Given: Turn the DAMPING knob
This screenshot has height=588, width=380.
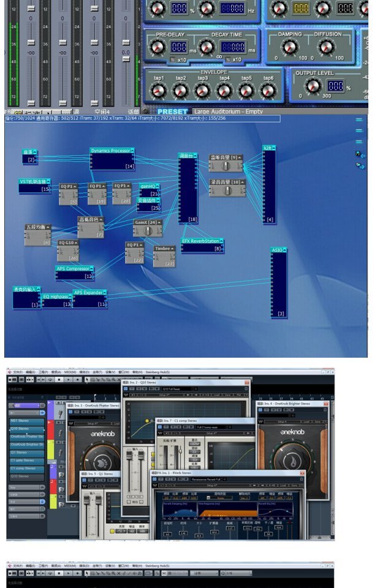Looking at the screenshot, I should click(x=289, y=47).
